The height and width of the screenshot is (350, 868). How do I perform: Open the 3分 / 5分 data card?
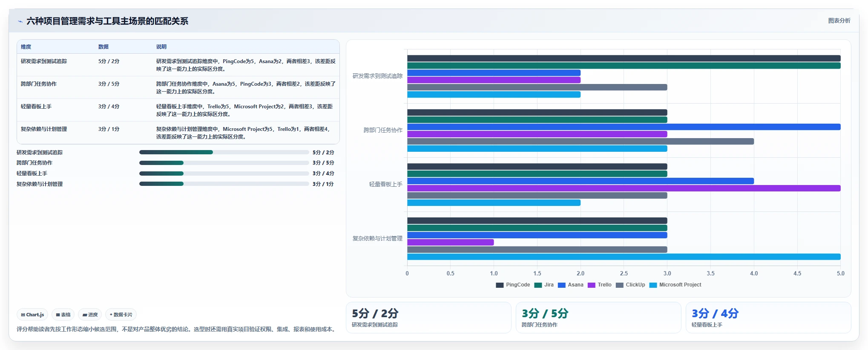(x=598, y=318)
